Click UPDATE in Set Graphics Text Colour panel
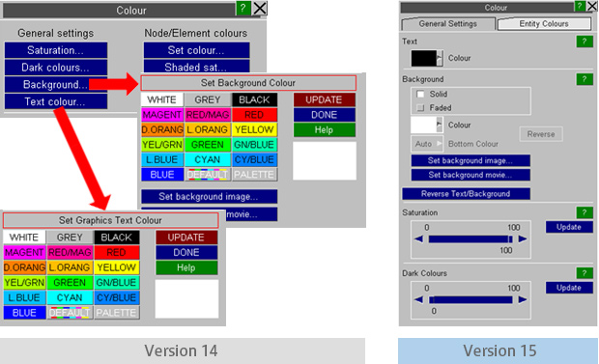The width and height of the screenshot is (599, 364). 186,238
